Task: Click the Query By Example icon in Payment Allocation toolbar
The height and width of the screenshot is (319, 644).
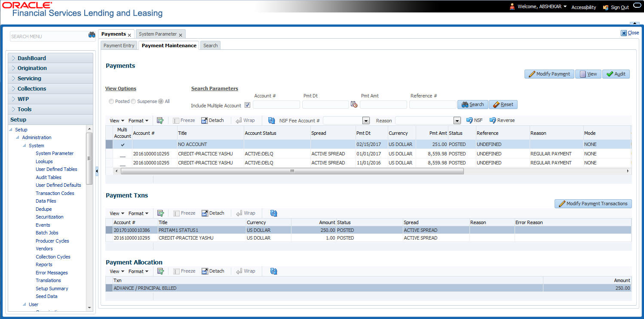Action: [160, 271]
